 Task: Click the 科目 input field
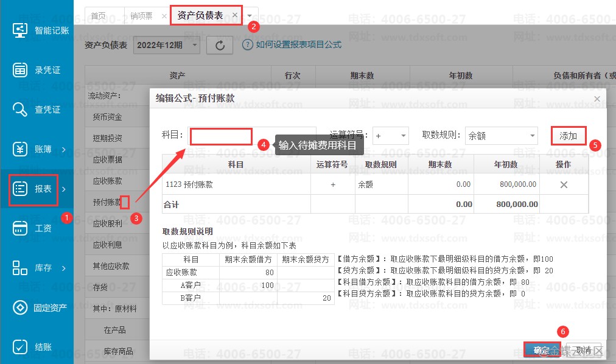(221, 136)
